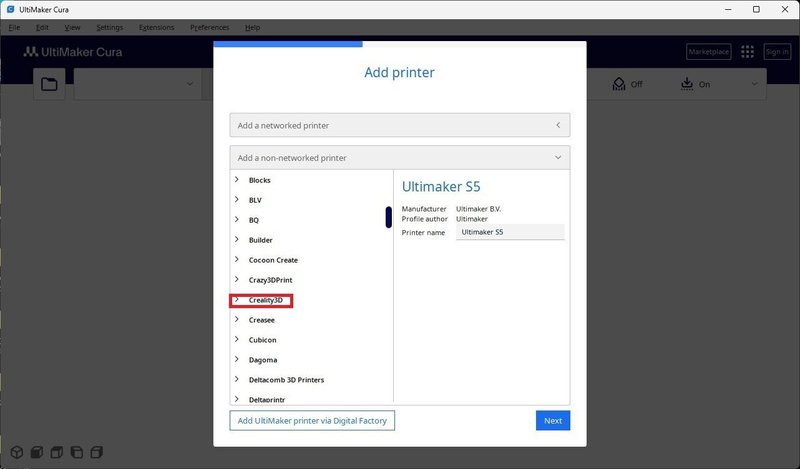Open the Marketplace button
The height and width of the screenshot is (469, 800).
pyautogui.click(x=709, y=52)
